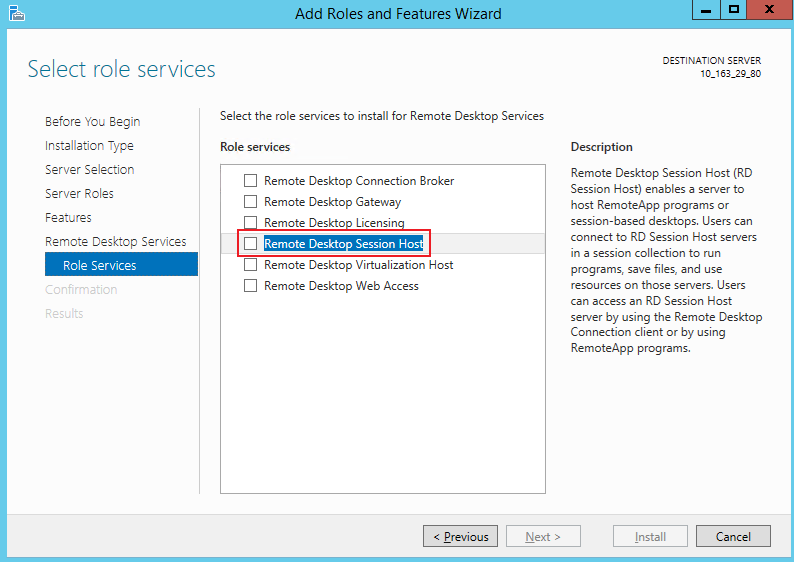Select the Remote Desktop Web Access label
This screenshot has width=794, height=562.
tap(341, 286)
